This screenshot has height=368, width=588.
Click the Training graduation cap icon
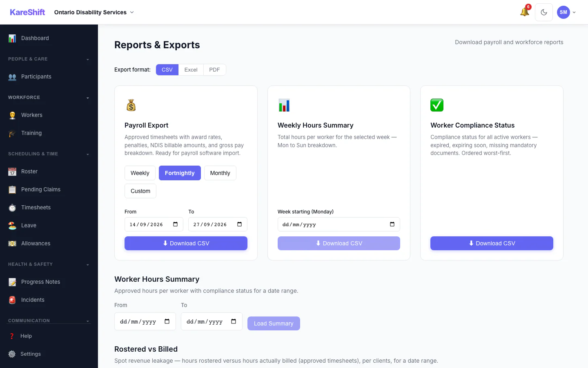point(12,133)
